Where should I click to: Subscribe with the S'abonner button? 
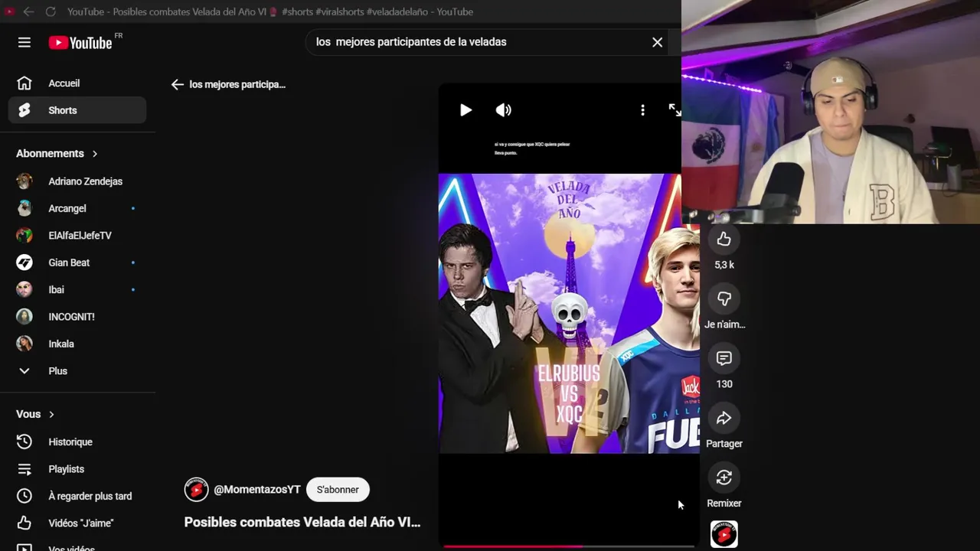click(338, 490)
